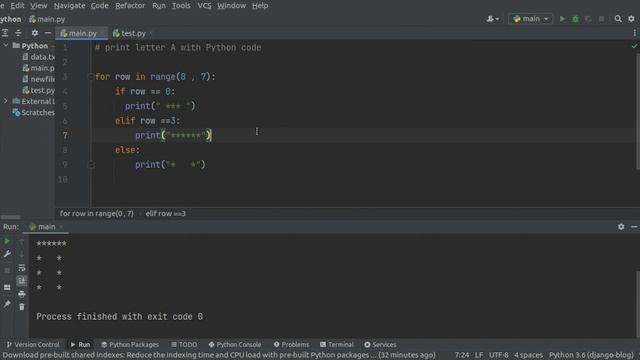Close the test.py editor tab

pyautogui.click(x=151, y=33)
